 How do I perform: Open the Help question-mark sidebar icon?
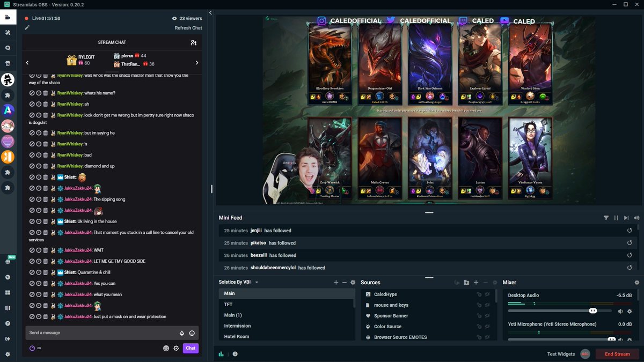pyautogui.click(x=8, y=323)
